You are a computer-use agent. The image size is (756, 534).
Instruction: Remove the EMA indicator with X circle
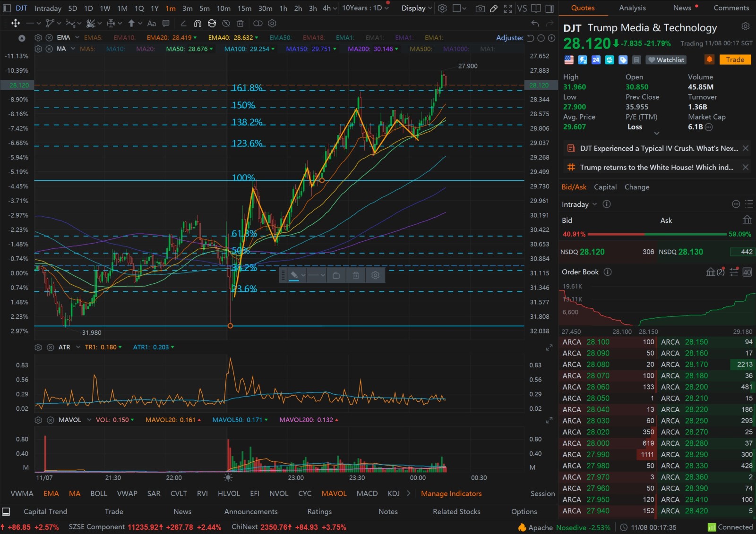coord(49,38)
